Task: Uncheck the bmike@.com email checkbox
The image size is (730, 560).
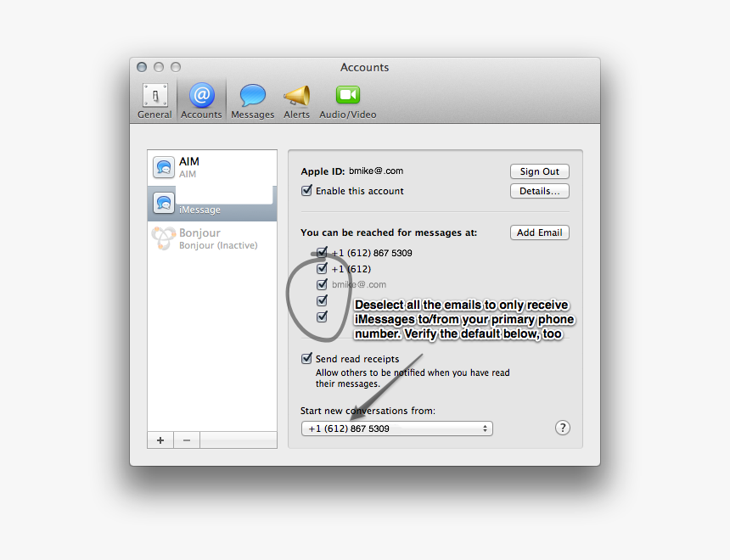Action: coord(322,284)
